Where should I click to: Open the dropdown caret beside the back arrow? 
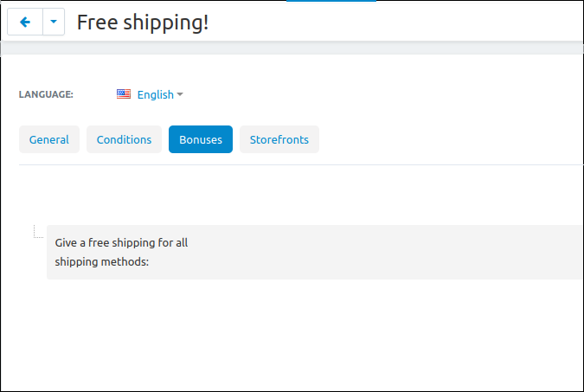click(x=54, y=22)
